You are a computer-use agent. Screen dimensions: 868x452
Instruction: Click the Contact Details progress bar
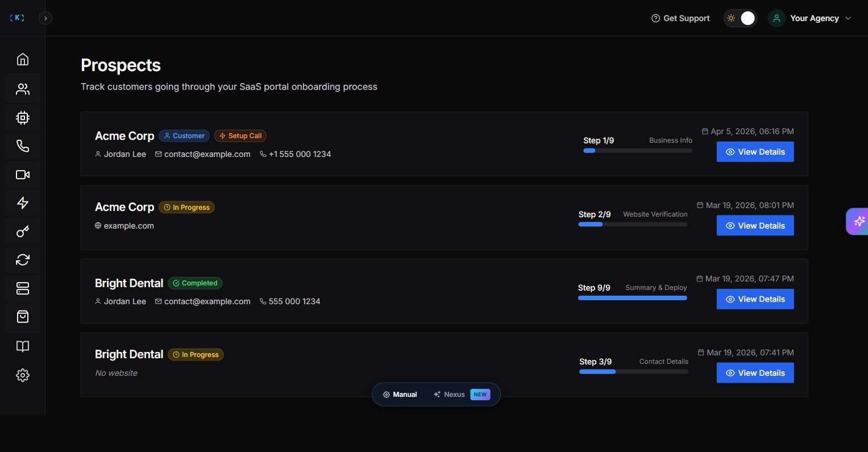(634, 372)
